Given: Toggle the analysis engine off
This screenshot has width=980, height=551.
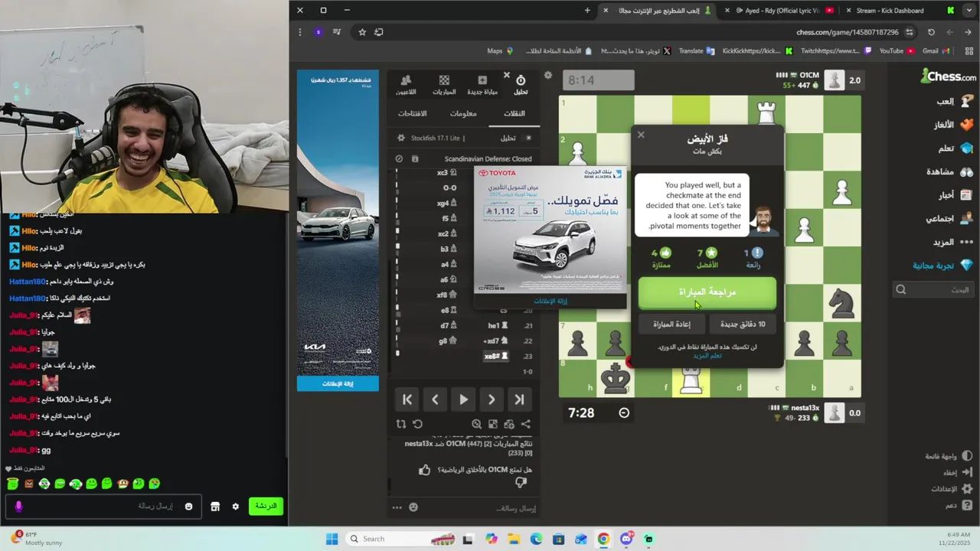Looking at the screenshot, I should [528, 138].
